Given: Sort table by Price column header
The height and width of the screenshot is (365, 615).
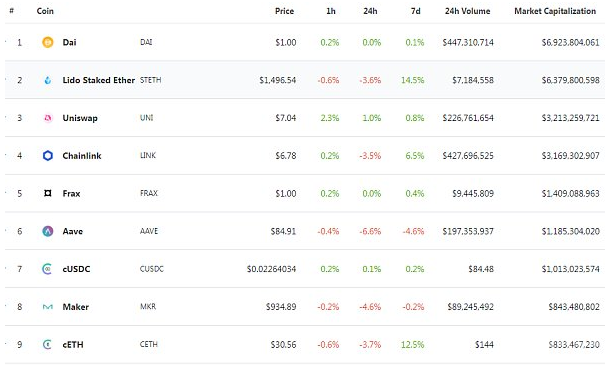Looking at the screenshot, I should point(284,11).
